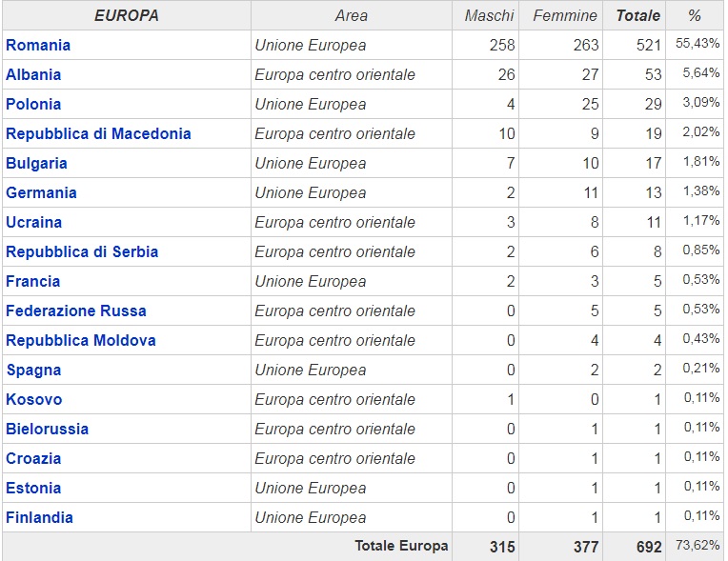This screenshot has height=561, width=728.
Task: Open the Croazia link
Action: pos(33,458)
